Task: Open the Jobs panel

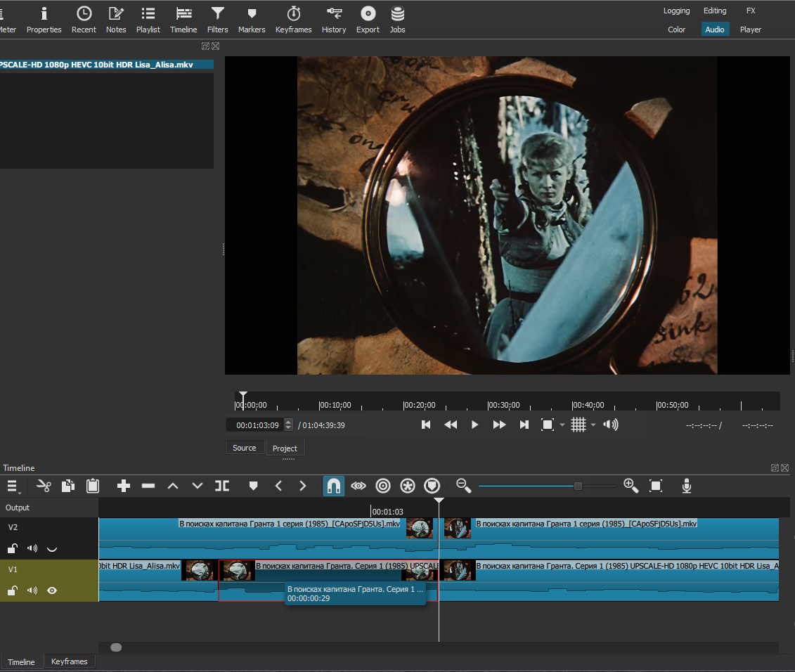Action: (398, 20)
